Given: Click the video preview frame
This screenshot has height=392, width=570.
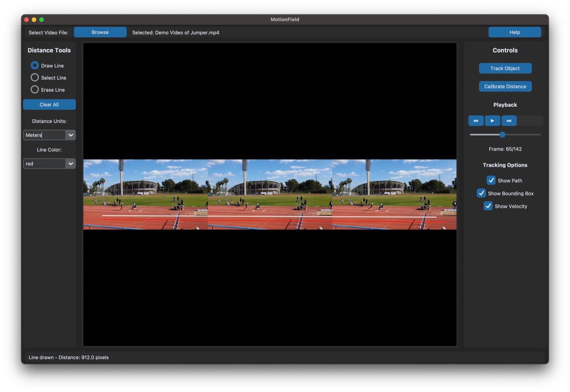Looking at the screenshot, I should [x=270, y=195].
